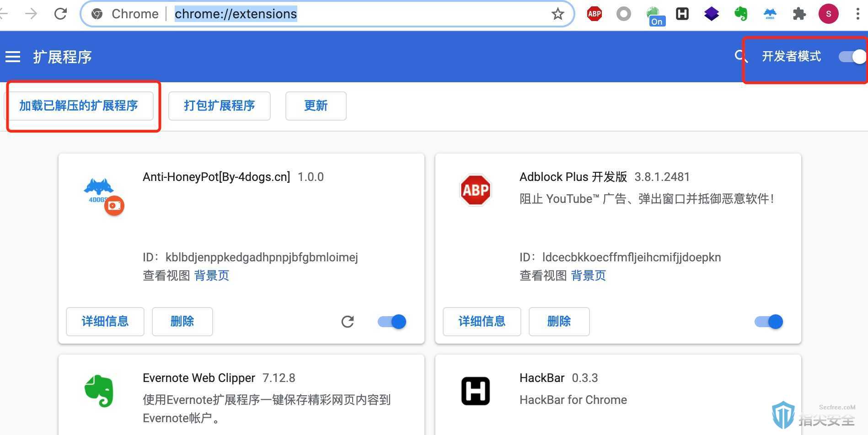This screenshot has height=435, width=868.
Task: Click the Evernote elephant card logo
Action: tap(99, 391)
